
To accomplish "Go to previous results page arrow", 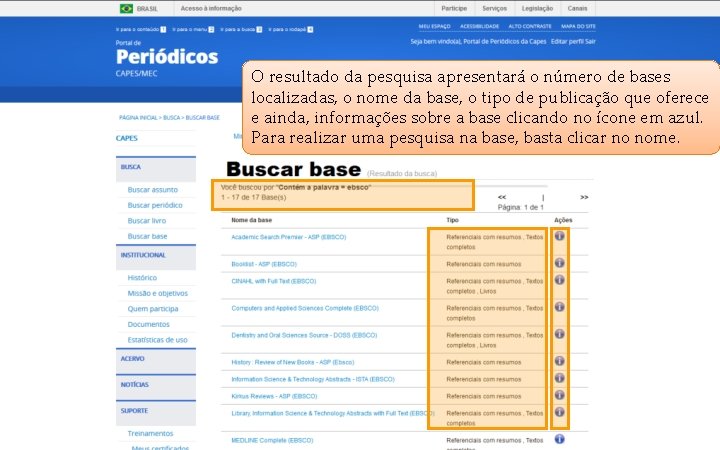I will (502, 197).
